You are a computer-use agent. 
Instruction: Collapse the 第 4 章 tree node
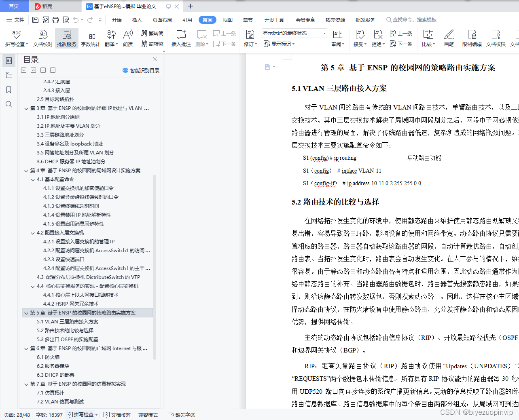[26, 171]
